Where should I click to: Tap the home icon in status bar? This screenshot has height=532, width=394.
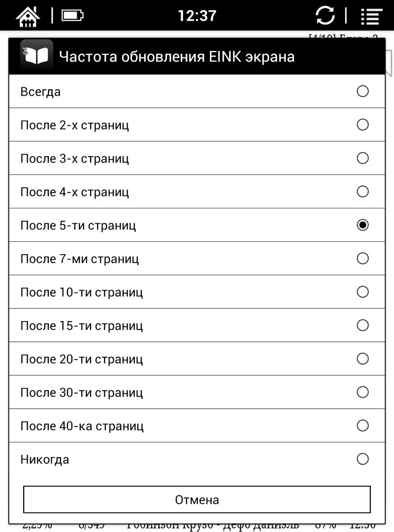(28, 15)
